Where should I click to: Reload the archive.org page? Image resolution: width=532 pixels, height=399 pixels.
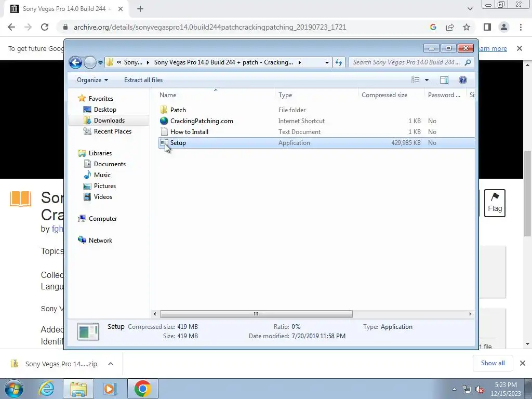[x=45, y=27]
